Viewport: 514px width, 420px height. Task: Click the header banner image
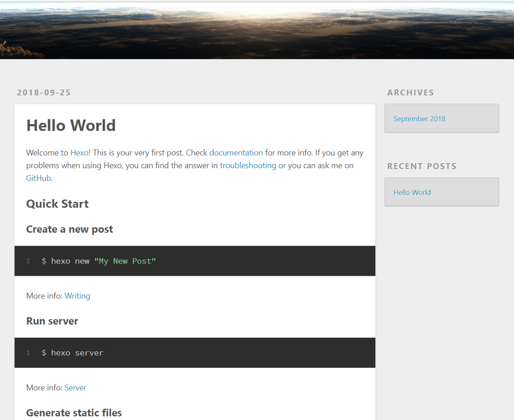tap(257, 30)
